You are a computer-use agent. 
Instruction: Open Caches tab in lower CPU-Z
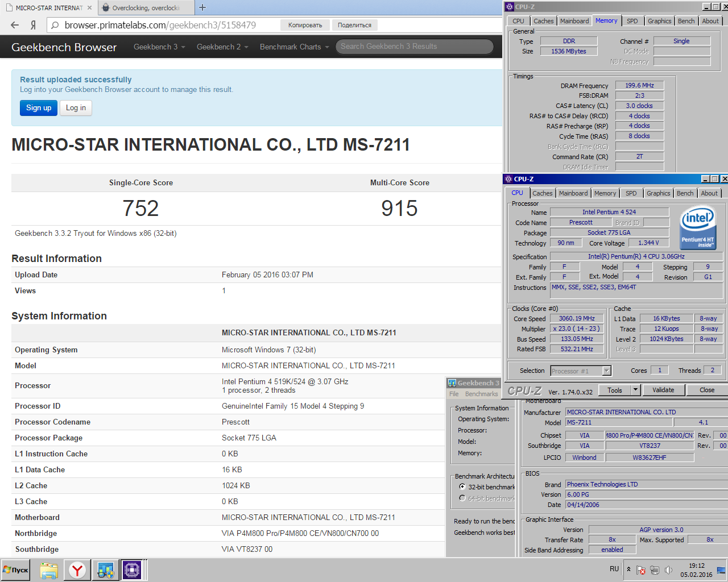click(x=543, y=193)
